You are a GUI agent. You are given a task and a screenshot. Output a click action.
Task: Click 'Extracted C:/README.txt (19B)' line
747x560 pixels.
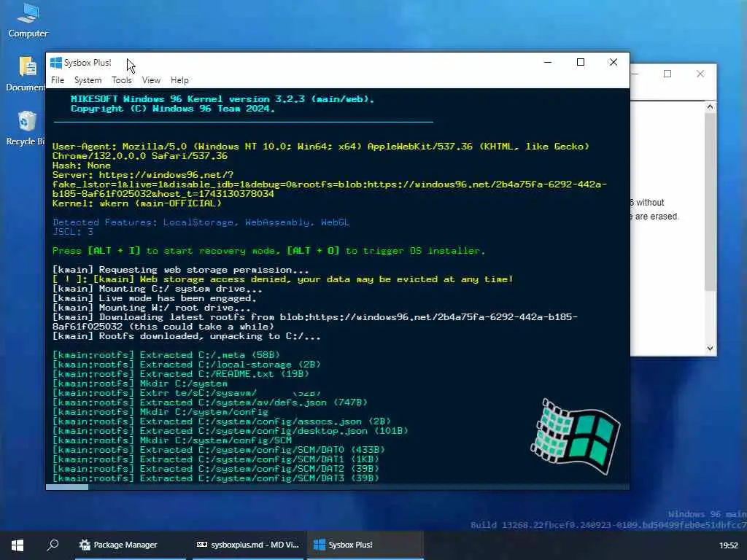tap(181, 374)
